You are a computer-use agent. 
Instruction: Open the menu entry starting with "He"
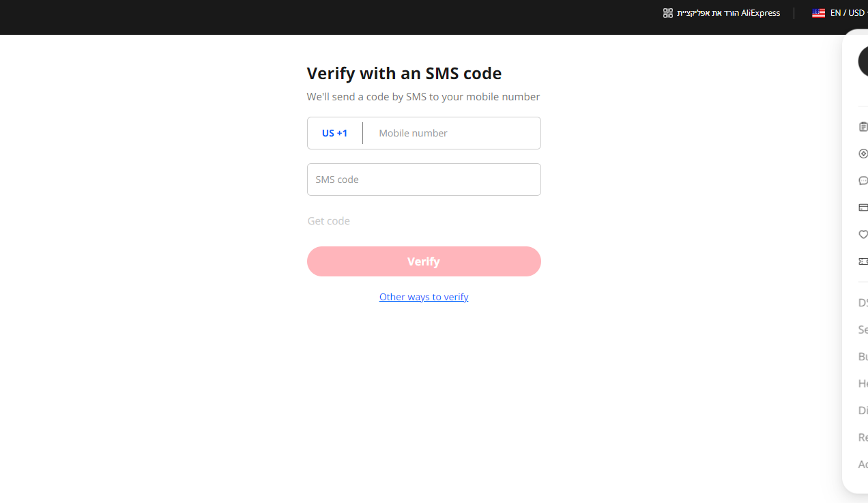863,384
